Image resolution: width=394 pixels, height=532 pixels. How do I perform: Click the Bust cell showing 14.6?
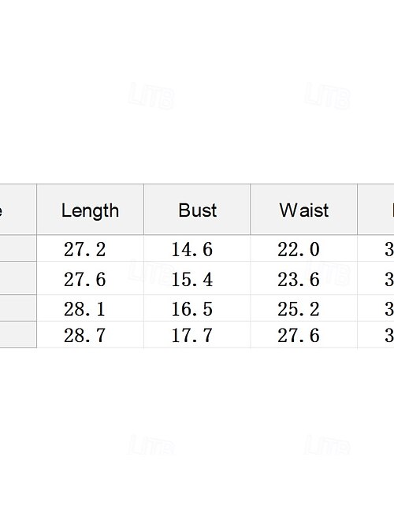pyautogui.click(x=197, y=248)
